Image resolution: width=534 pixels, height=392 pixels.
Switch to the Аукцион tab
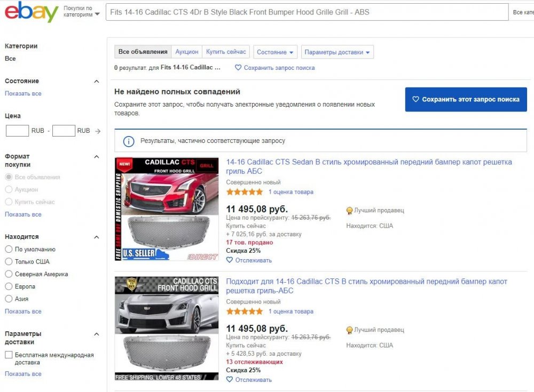186,52
